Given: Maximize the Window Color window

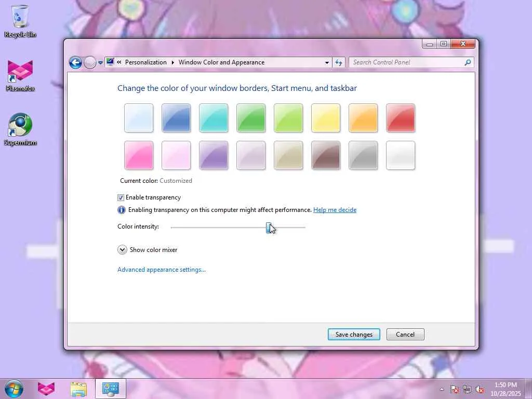Looking at the screenshot, I should click(x=444, y=44).
